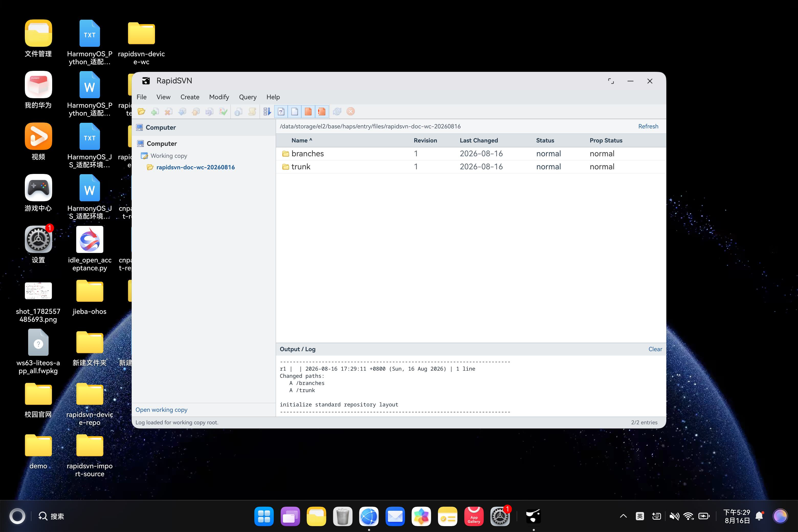Click the Open working copy link
Image resolution: width=798 pixels, height=532 pixels.
161,409
